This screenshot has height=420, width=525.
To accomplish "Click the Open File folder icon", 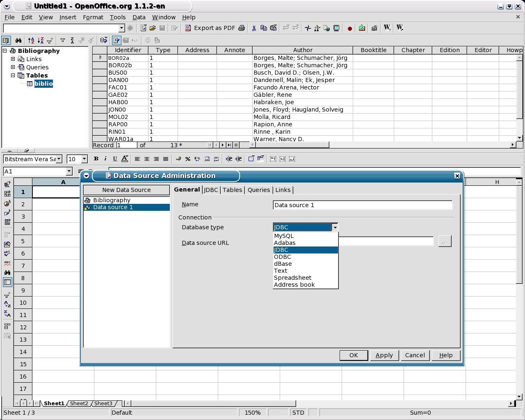I will pos(153,28).
